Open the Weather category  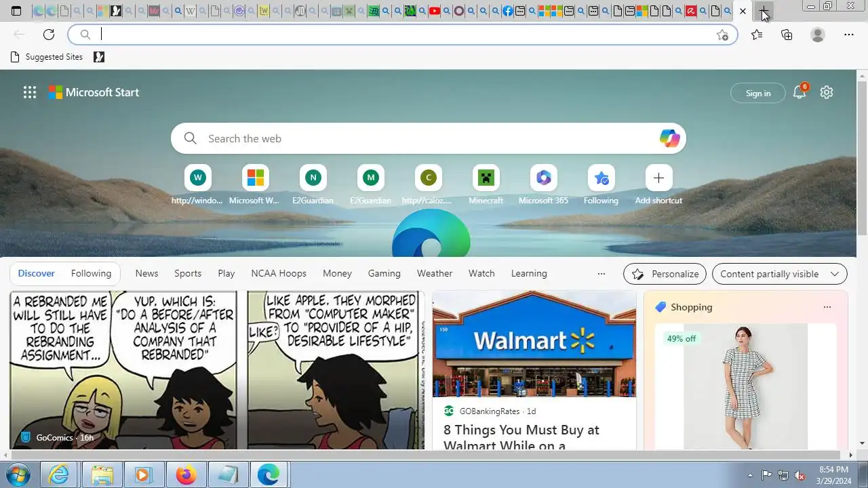coord(435,273)
